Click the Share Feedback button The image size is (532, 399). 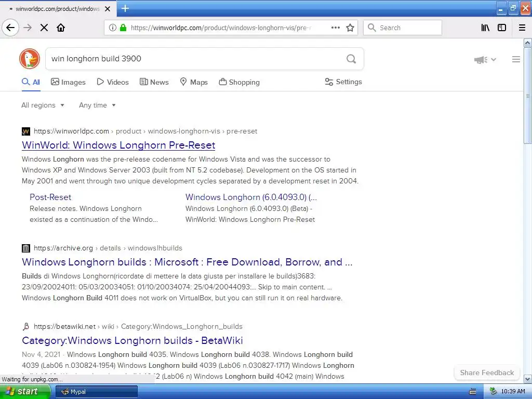pyautogui.click(x=487, y=373)
